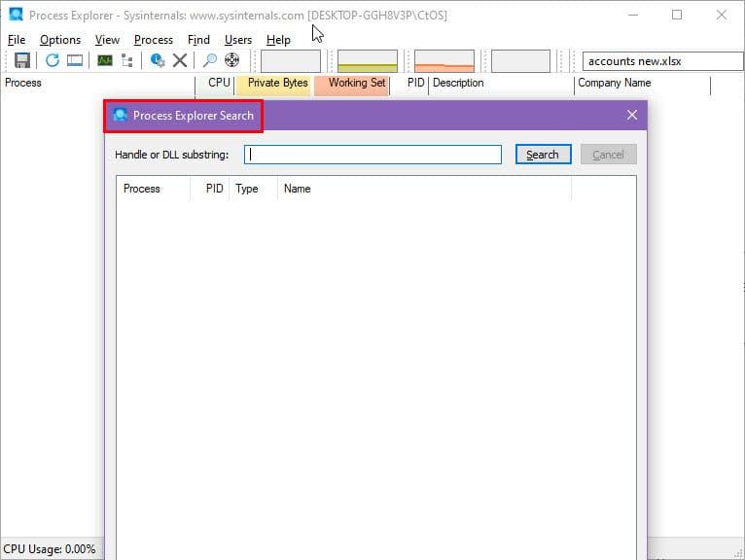Maximize the Process Explorer window
The width and height of the screenshot is (745, 560).
(677, 15)
